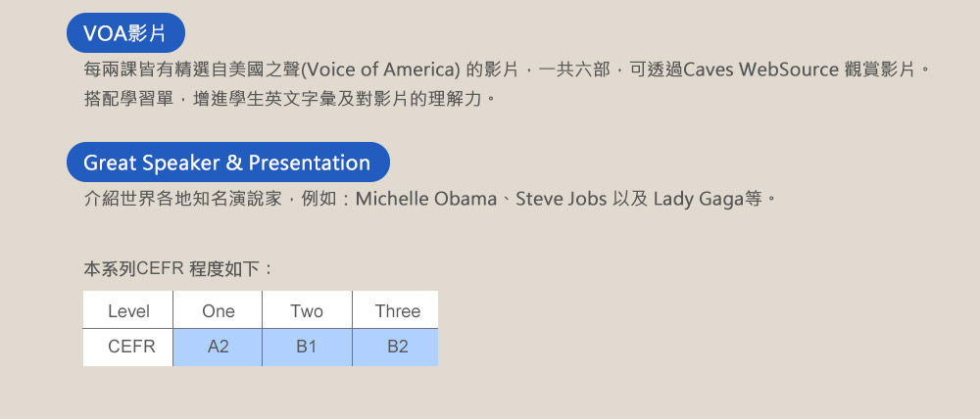Click the A2 table cell
The width and height of the screenshot is (980, 419).
click(x=219, y=348)
